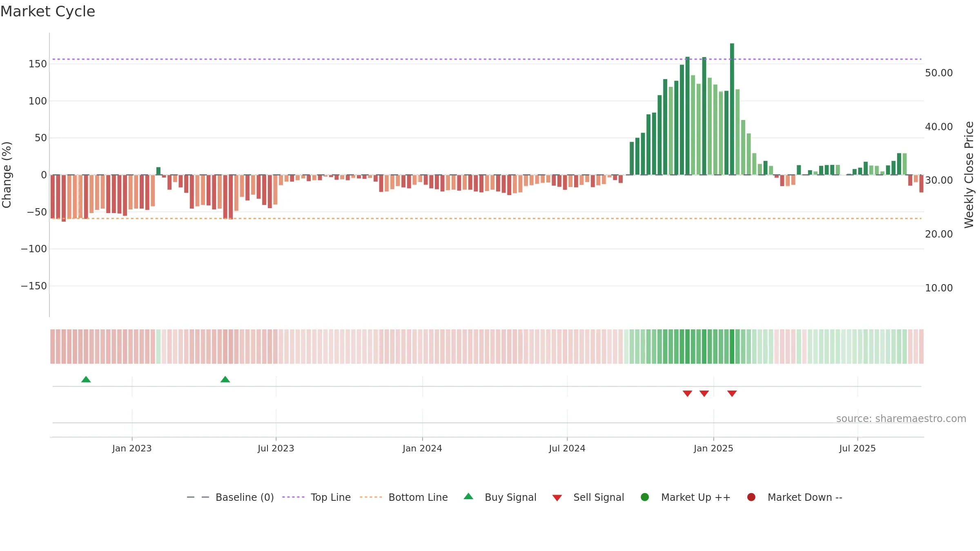
Task: Click the green buy triangle legend icon
Action: coord(468,496)
